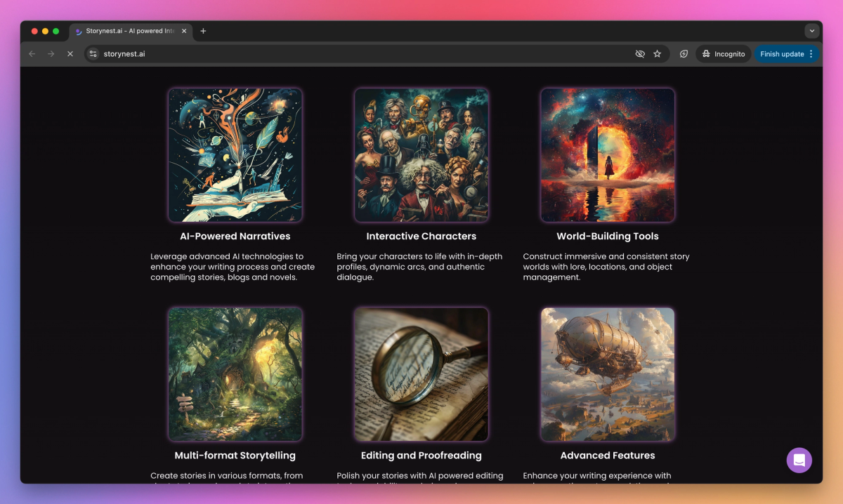Go back using the back arrow
Viewport: 843px width, 504px height.
[x=32, y=53]
